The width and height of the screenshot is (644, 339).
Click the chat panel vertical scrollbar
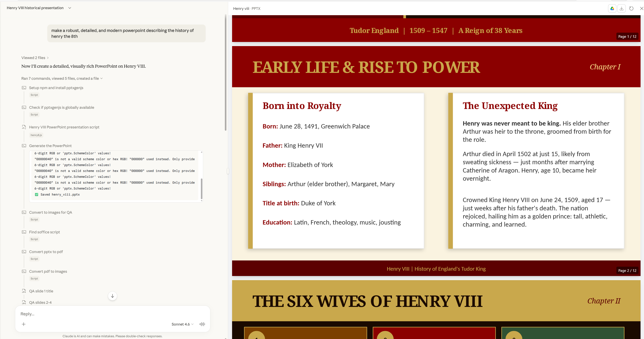pyautogui.click(x=226, y=72)
